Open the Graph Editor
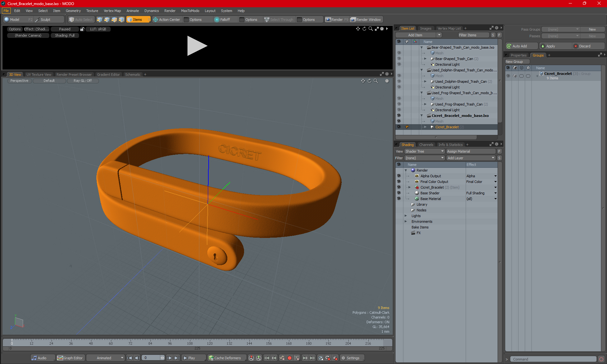Screen dimensions: 607x364 click(70, 358)
